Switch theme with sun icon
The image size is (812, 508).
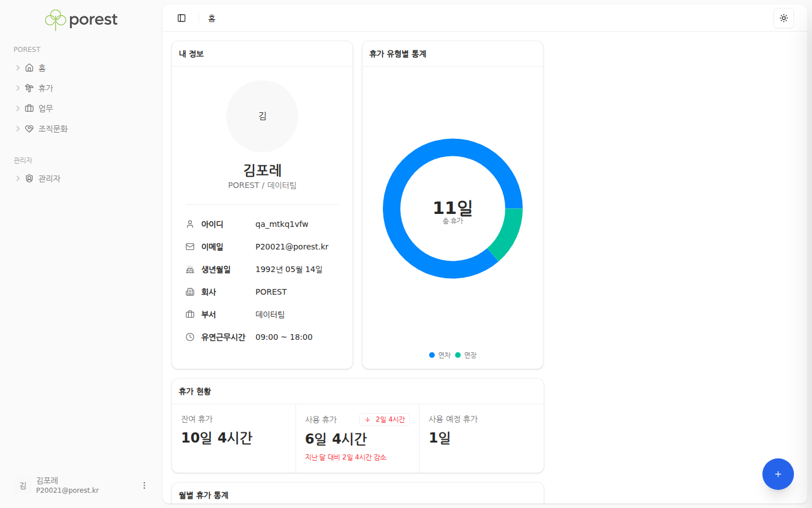tap(784, 18)
